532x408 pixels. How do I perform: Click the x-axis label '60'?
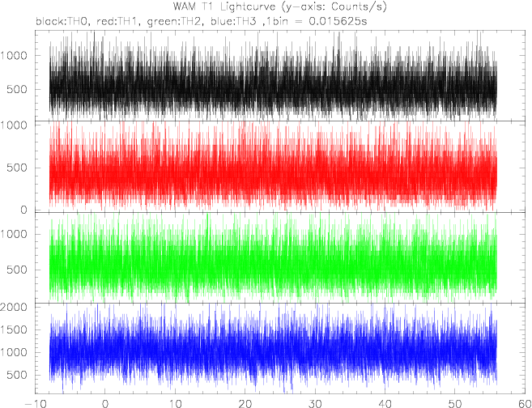[x=525, y=404]
